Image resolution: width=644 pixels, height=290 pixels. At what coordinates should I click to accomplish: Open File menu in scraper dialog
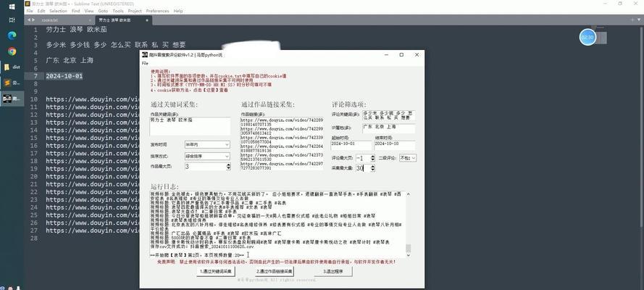pos(145,63)
